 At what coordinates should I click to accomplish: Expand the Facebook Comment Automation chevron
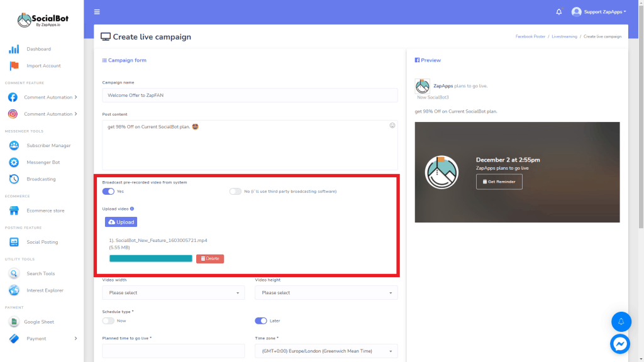(x=76, y=97)
